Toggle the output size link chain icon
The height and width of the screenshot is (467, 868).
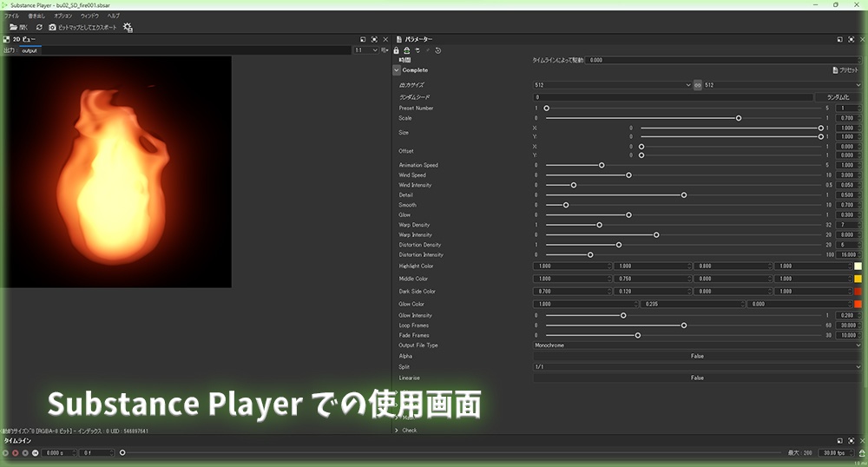pos(698,85)
